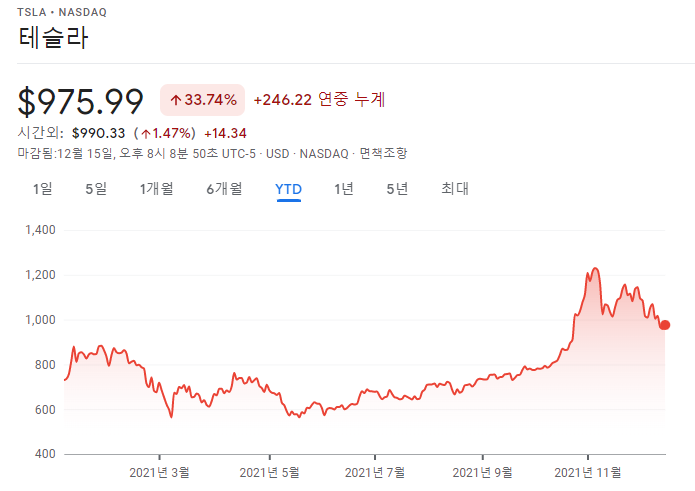Click the 400 y-axis label
Image resolution: width=695 pixels, height=491 pixels.
click(45, 454)
